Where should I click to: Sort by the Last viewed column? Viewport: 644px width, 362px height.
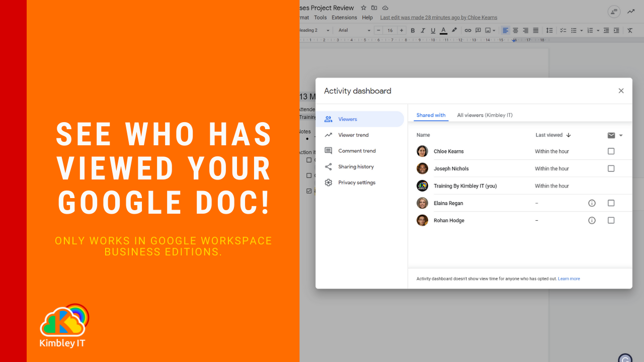point(553,135)
